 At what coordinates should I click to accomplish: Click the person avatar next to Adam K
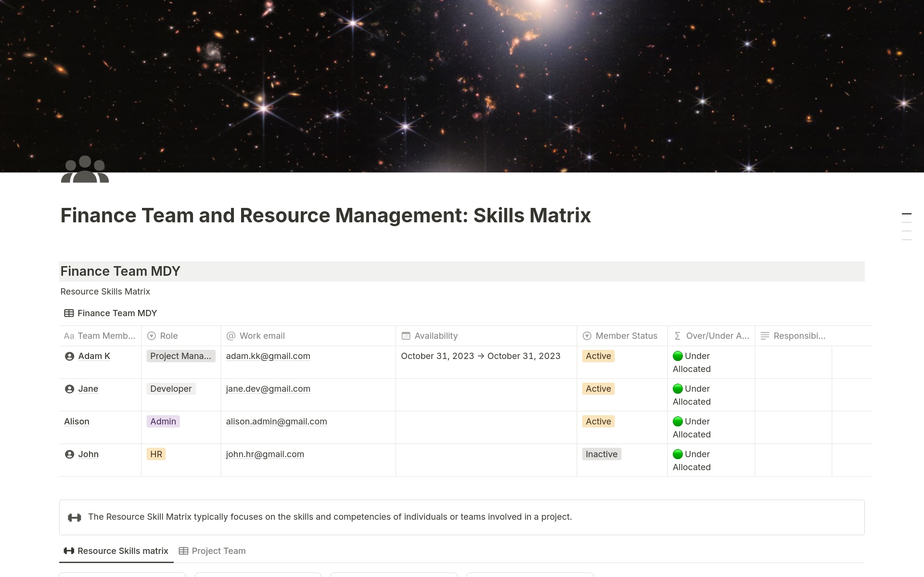click(x=69, y=356)
